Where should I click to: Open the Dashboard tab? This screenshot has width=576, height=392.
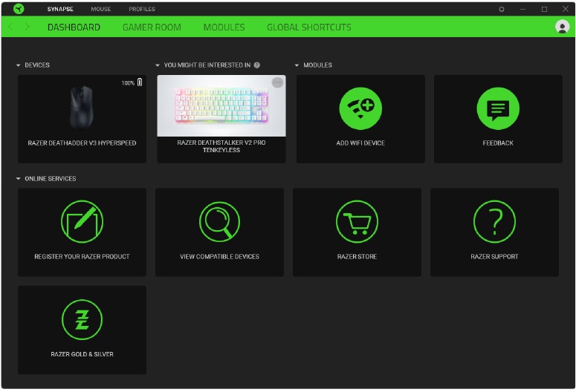click(x=74, y=27)
